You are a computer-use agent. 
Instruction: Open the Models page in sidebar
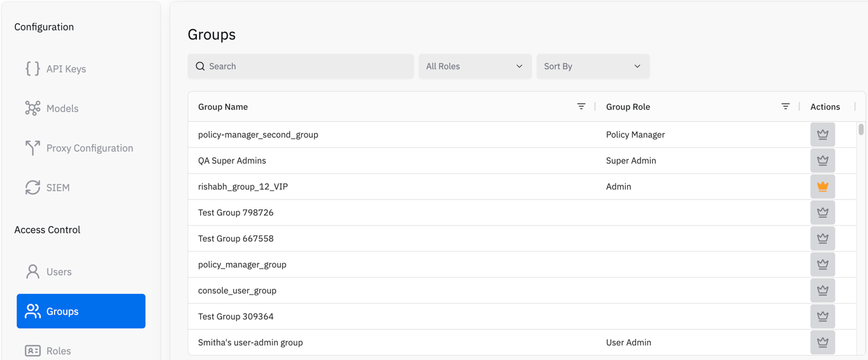(x=62, y=109)
